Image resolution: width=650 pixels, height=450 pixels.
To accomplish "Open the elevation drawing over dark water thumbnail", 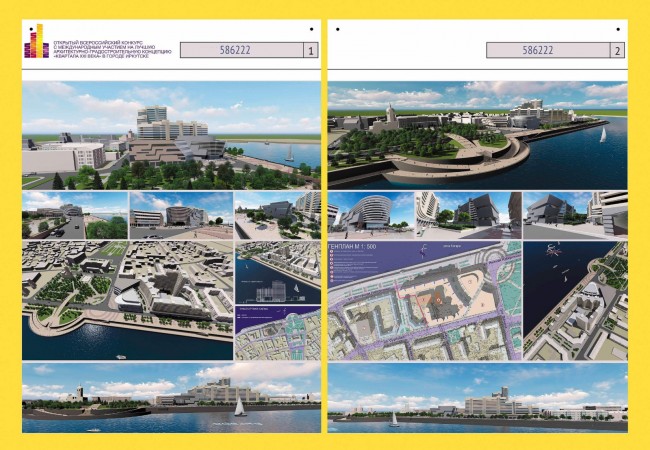I will 278,272.
